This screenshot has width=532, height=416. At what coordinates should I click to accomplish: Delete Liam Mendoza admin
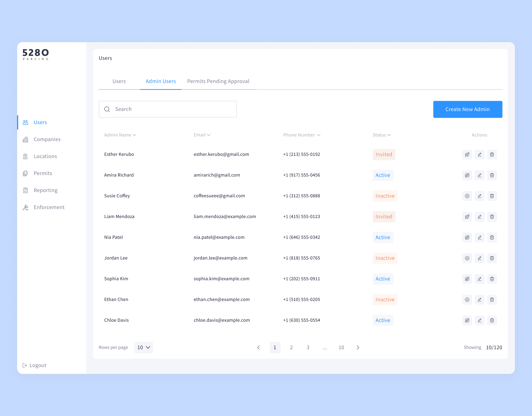pyautogui.click(x=492, y=217)
